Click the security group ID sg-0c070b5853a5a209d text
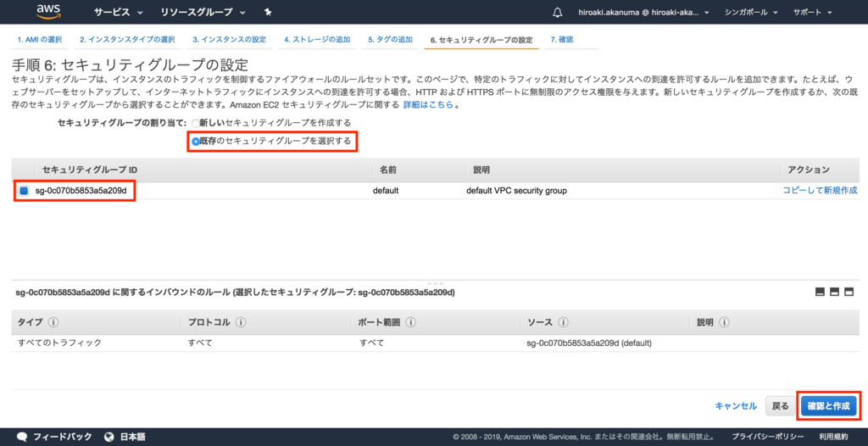 (81, 191)
